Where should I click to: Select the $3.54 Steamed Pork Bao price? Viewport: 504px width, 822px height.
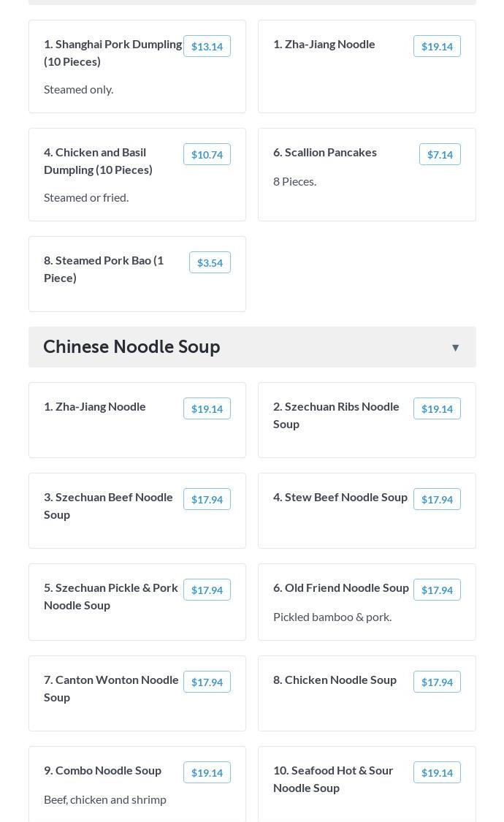point(210,262)
